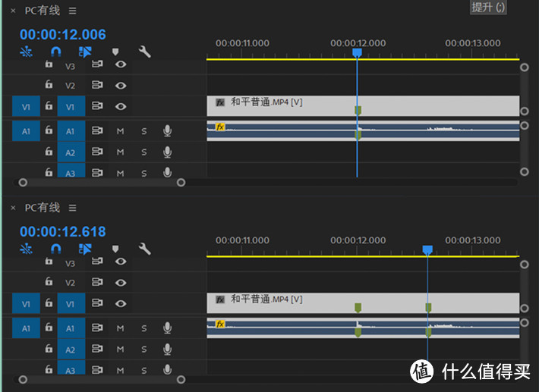This screenshot has width=539, height=392.
Task: Toggle snap magnet icon in upper timeline
Action: point(55,52)
